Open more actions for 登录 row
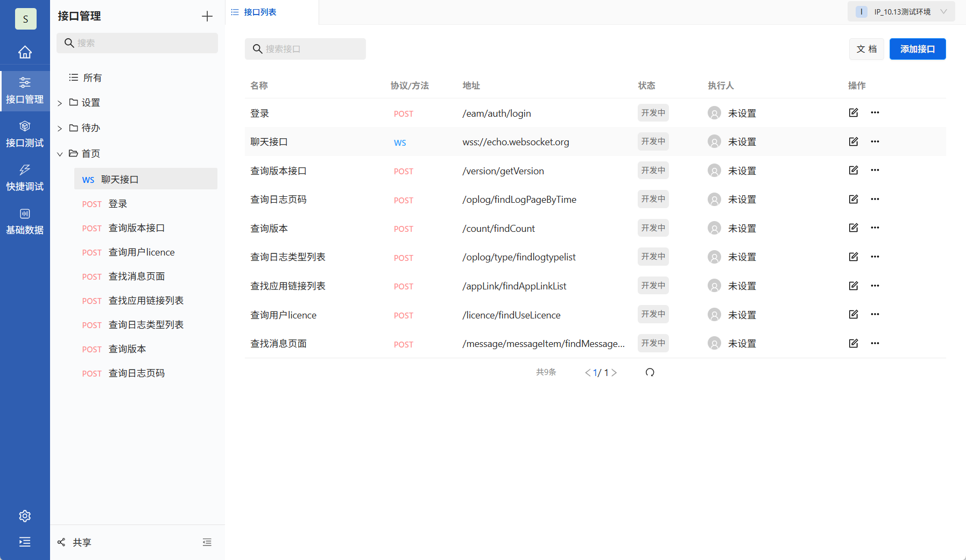The width and height of the screenshot is (966, 560). click(x=875, y=112)
